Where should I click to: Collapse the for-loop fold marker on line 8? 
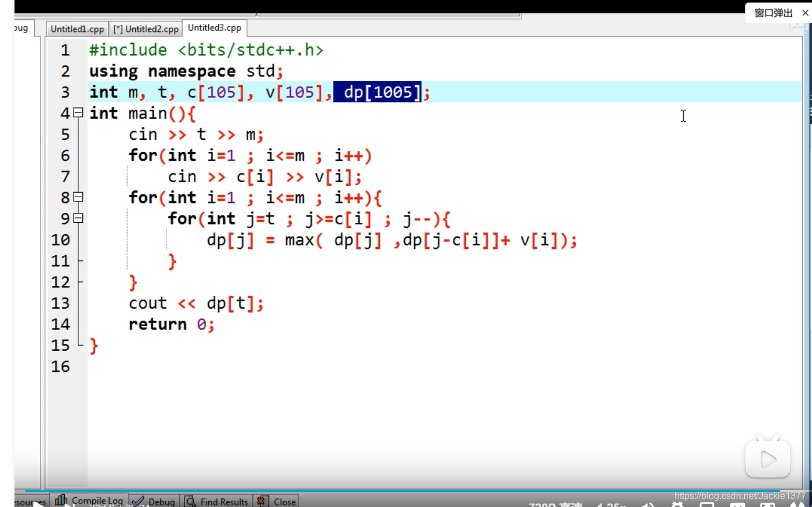tap(78, 197)
